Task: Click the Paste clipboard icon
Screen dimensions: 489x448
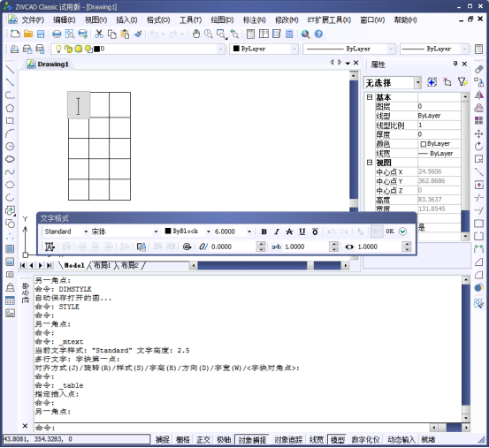Action: coord(125,34)
